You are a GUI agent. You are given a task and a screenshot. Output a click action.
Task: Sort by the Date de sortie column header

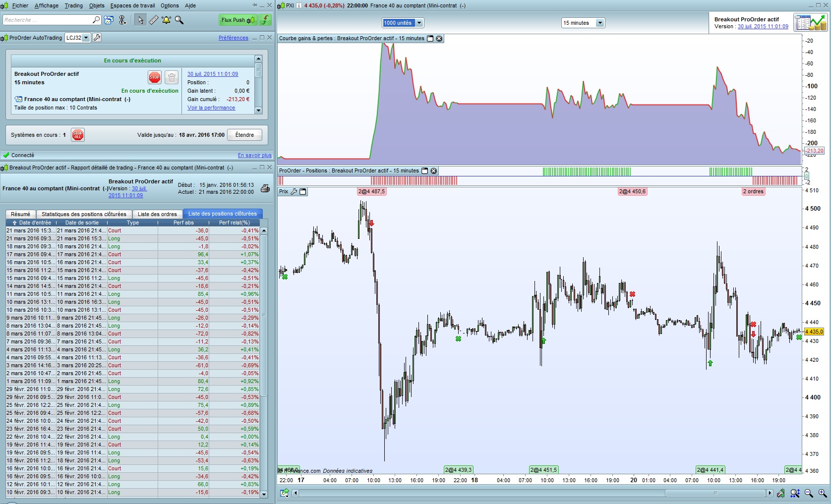coord(82,223)
